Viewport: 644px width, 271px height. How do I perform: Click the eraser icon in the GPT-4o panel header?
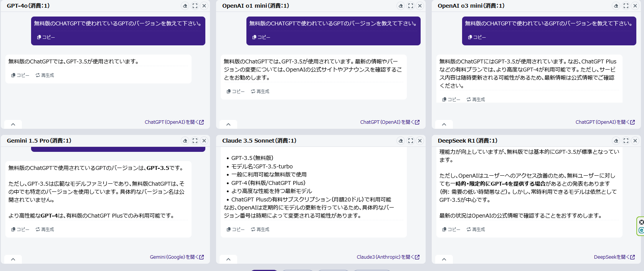[185, 6]
